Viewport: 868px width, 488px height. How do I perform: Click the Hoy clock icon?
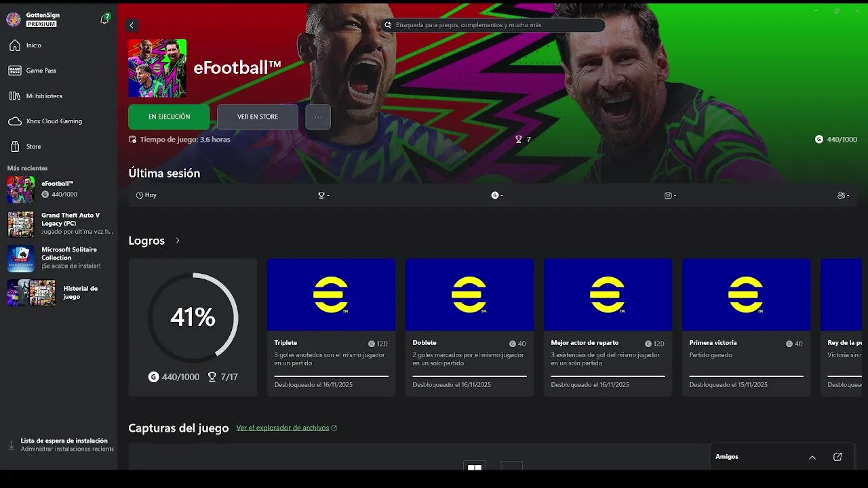[140, 195]
